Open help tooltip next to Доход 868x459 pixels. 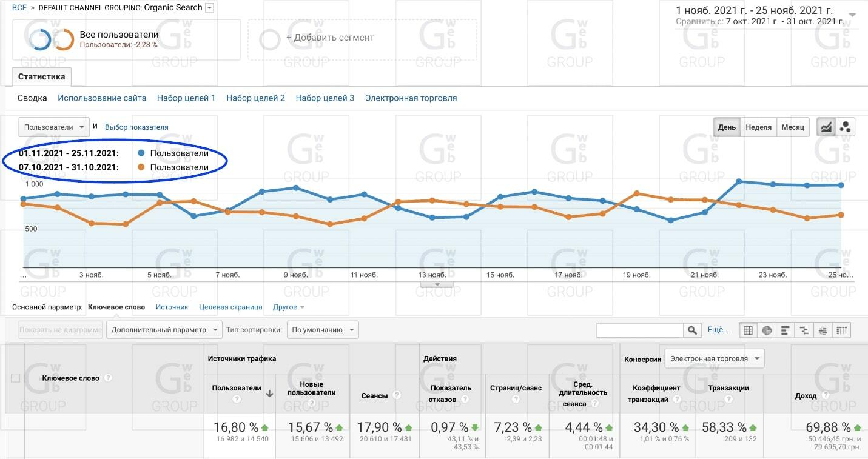[x=826, y=395]
